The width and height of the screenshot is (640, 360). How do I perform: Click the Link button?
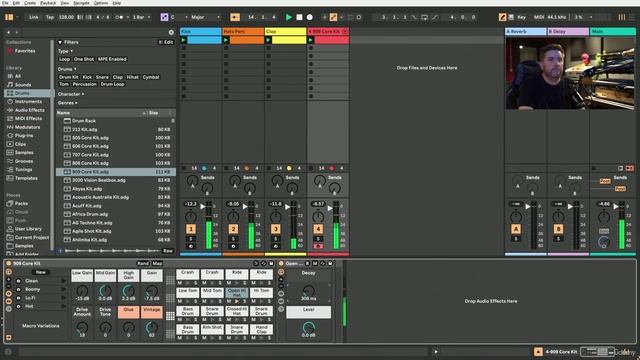33,17
